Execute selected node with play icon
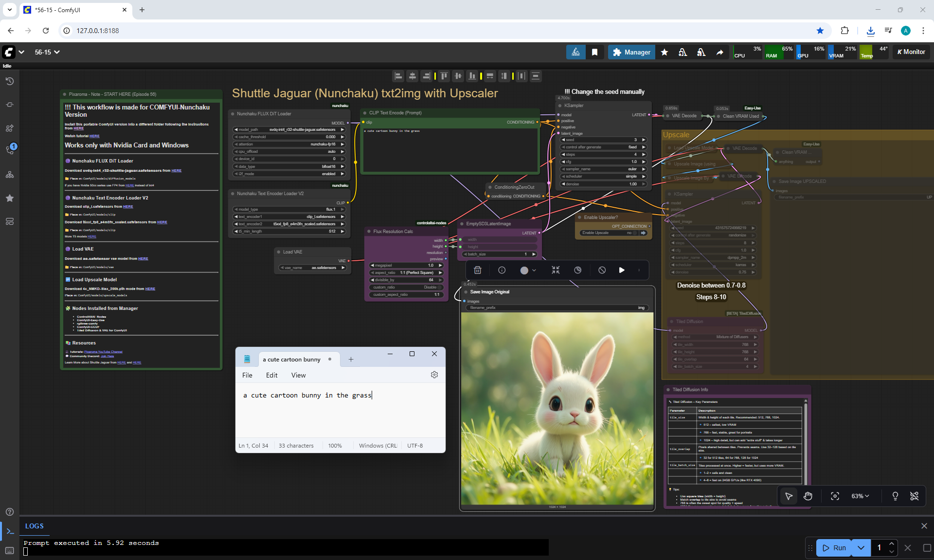934x560 pixels. [621, 271]
